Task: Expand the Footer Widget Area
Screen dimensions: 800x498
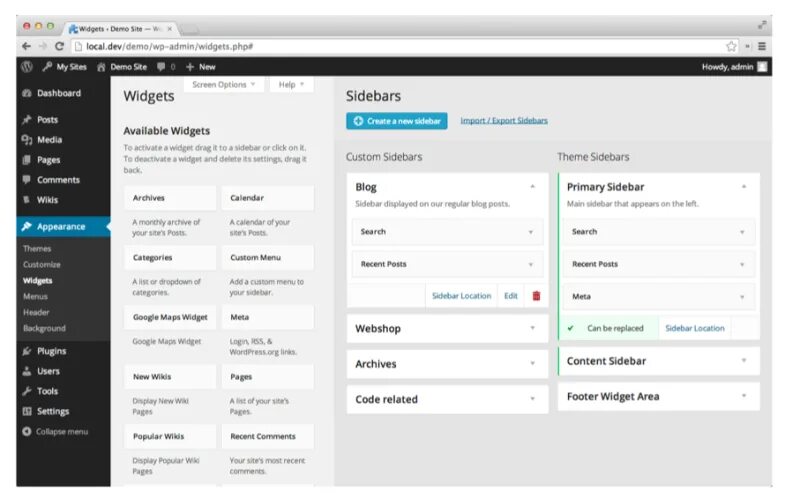Action: pyautogui.click(x=744, y=396)
